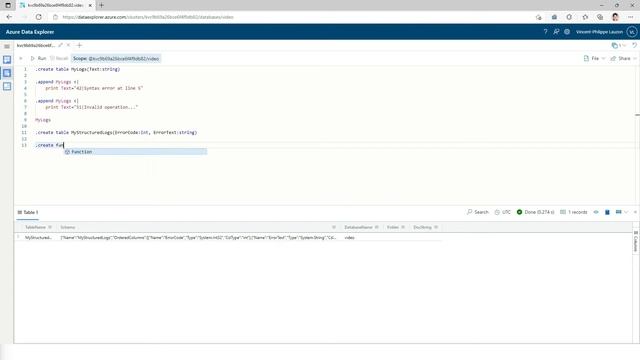Open the user account avatar
The width and height of the screenshot is (640, 360).
click(x=631, y=31)
